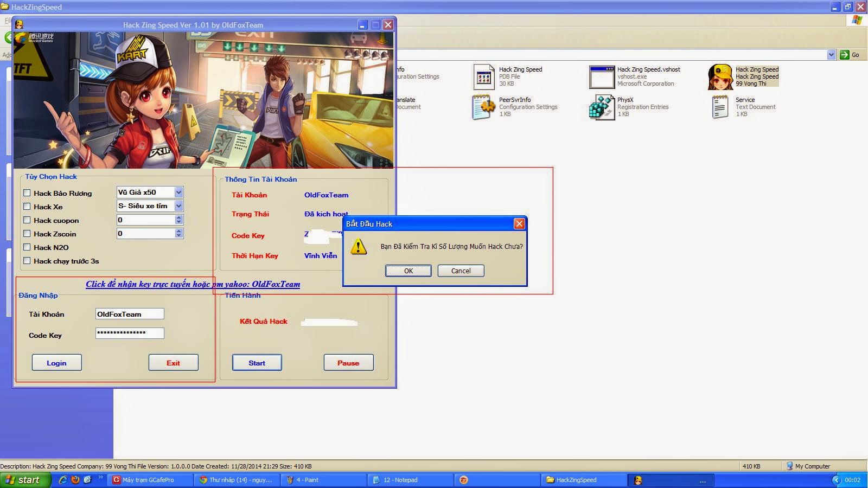Click the Pause button
The height and width of the screenshot is (488, 868).
tap(348, 363)
